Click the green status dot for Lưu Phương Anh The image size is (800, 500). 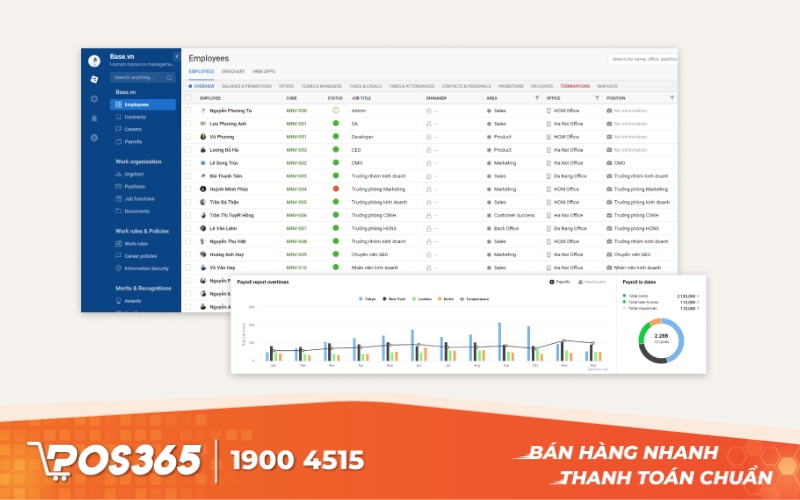(336, 123)
